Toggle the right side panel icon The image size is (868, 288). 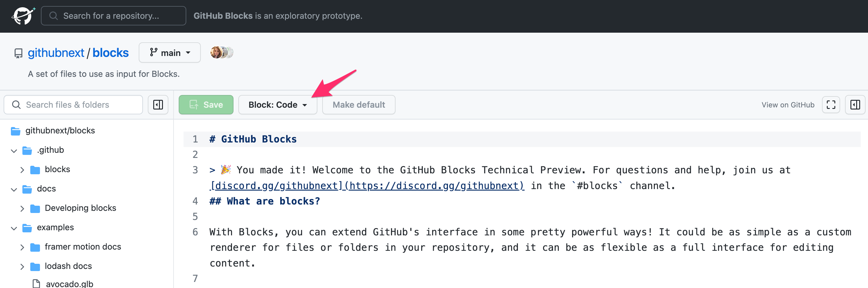click(855, 105)
